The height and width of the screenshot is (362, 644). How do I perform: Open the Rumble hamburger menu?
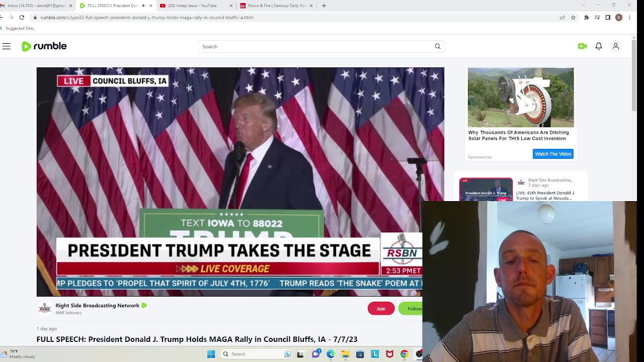(6, 46)
